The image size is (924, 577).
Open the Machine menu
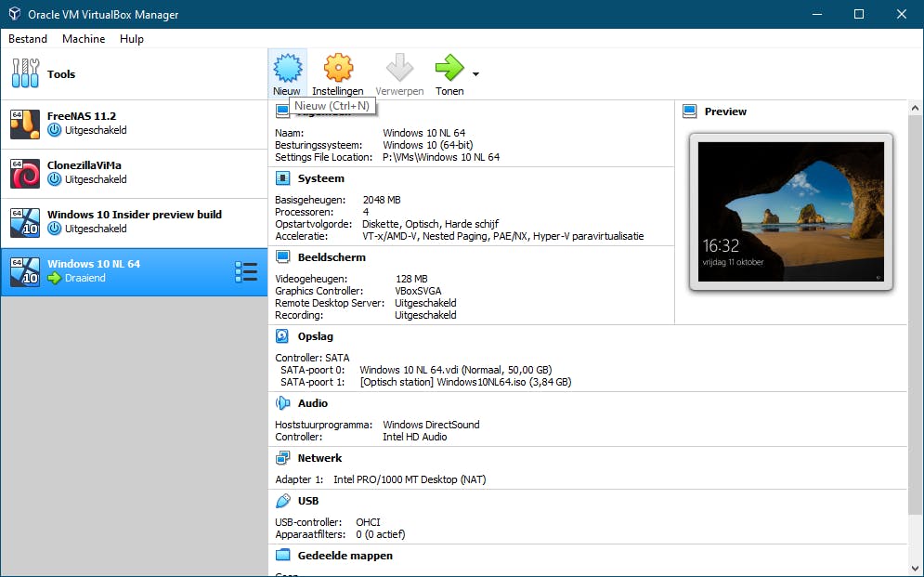point(84,39)
